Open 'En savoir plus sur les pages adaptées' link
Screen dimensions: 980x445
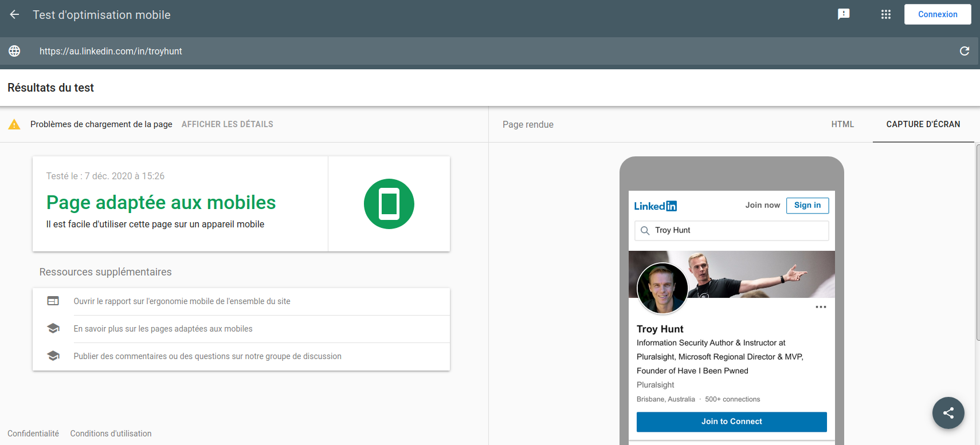tap(163, 329)
